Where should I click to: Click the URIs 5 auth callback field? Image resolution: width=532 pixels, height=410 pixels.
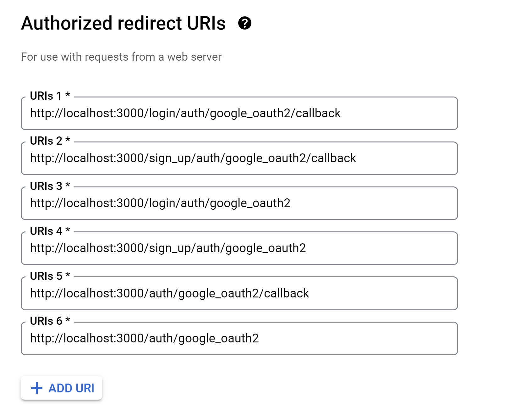coord(239,293)
